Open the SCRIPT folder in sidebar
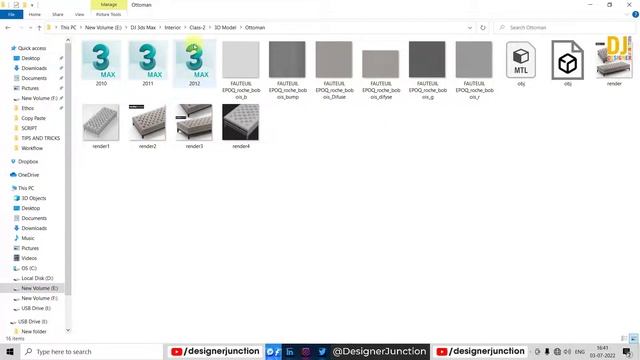The height and width of the screenshot is (360, 640). [29, 128]
